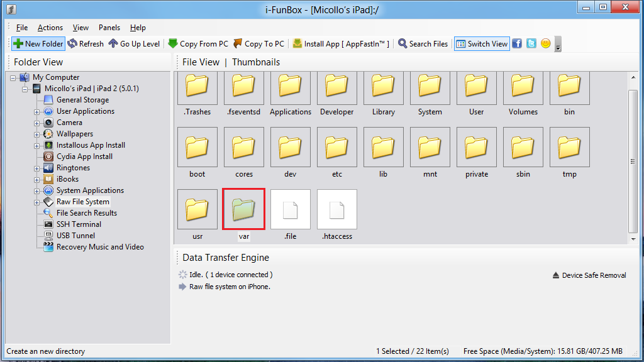
Task: Open the toolbar overflow arrow
Action: (x=558, y=44)
